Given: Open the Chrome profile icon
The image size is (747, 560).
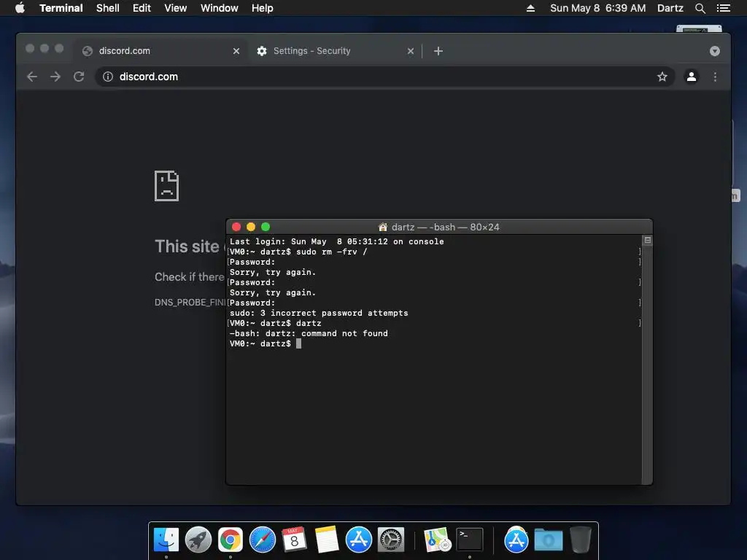Looking at the screenshot, I should click(x=692, y=77).
